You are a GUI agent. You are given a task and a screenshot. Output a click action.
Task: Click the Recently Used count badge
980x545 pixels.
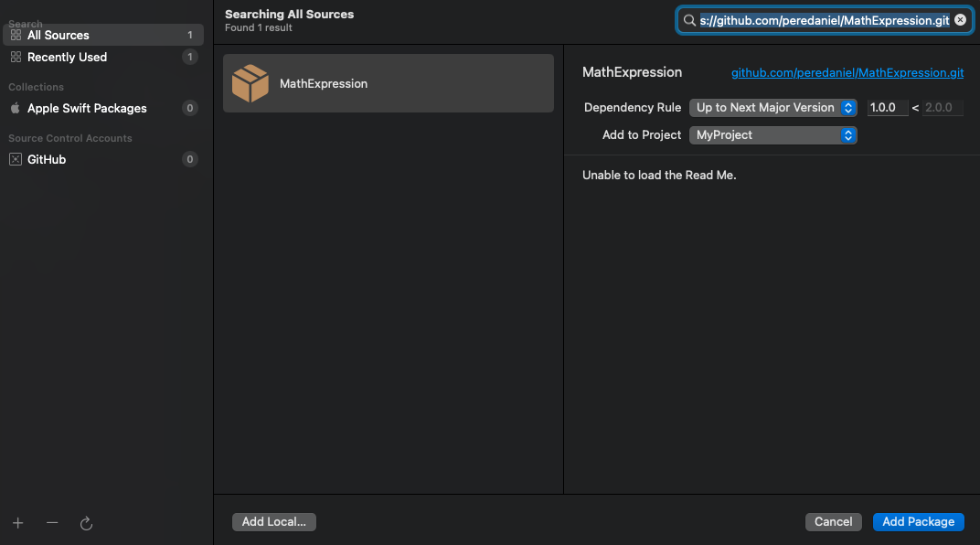(x=190, y=57)
